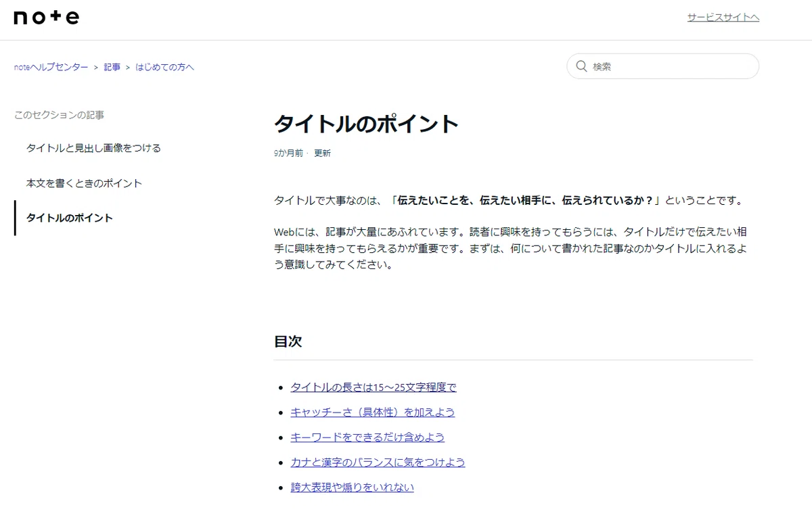
Task: Open the はじめての方へ breadcrumb link
Action: (x=164, y=67)
